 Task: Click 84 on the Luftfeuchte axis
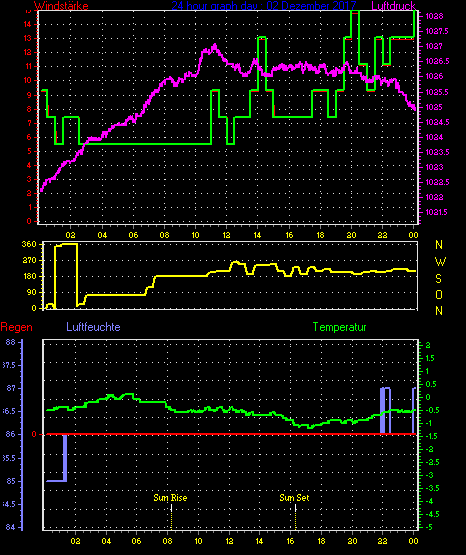tap(11, 527)
